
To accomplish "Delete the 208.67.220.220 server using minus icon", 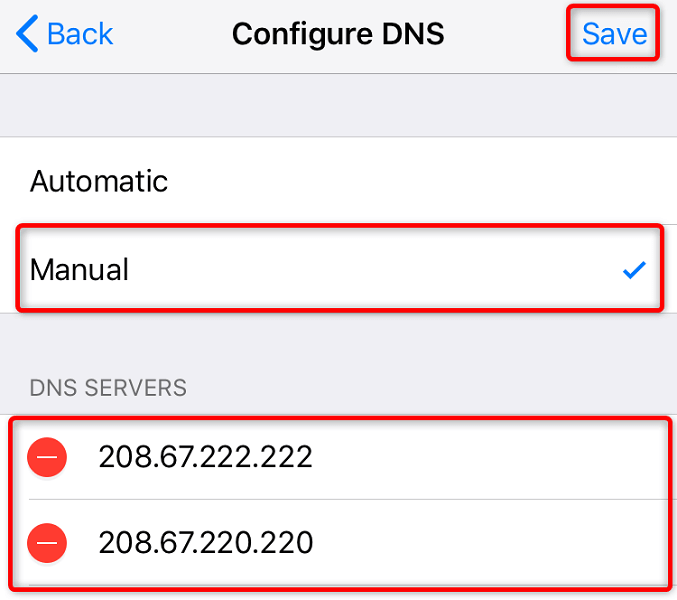I will [x=48, y=543].
